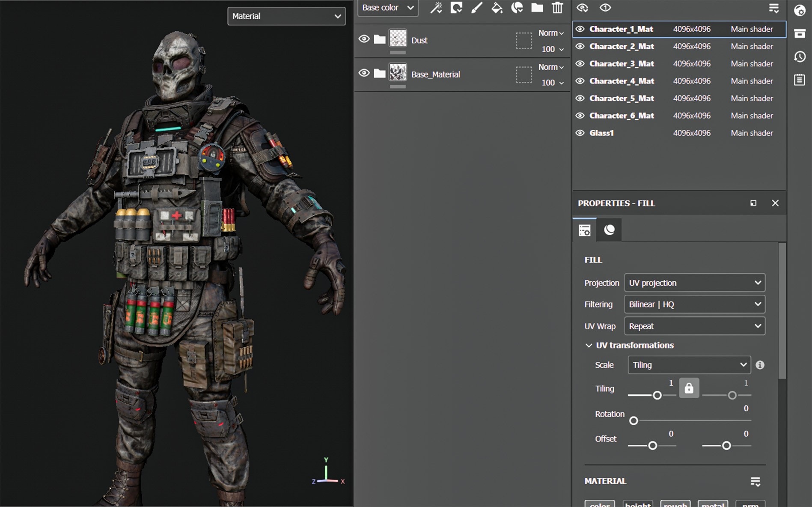The image size is (812, 507).
Task: Click the Scale info button
Action: click(x=760, y=365)
